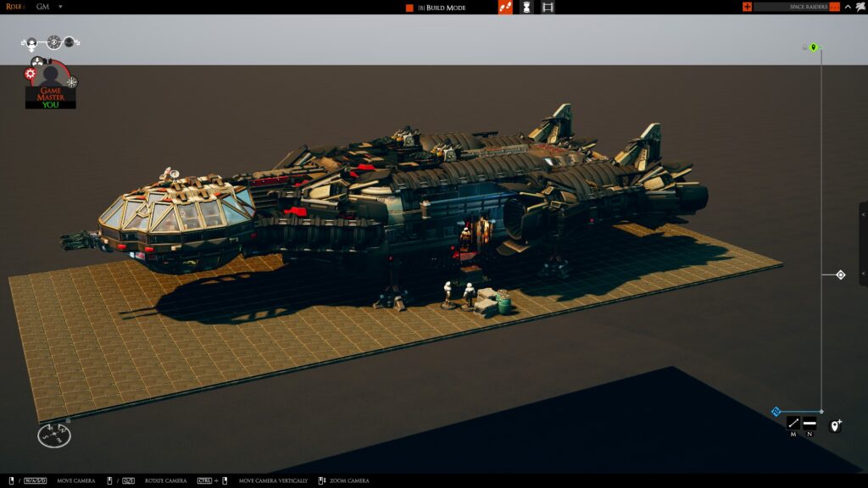Toggle the eye visibility icon above portrait
The height and width of the screenshot is (488, 868).
[x=53, y=42]
